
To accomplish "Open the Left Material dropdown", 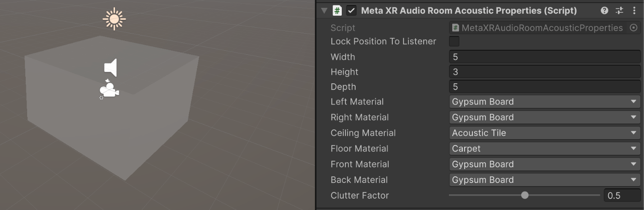I will (545, 102).
